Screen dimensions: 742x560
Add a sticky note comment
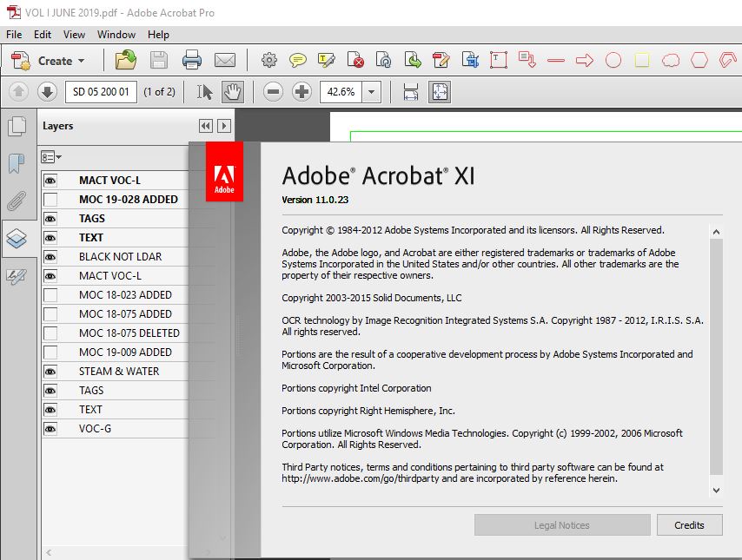298,61
